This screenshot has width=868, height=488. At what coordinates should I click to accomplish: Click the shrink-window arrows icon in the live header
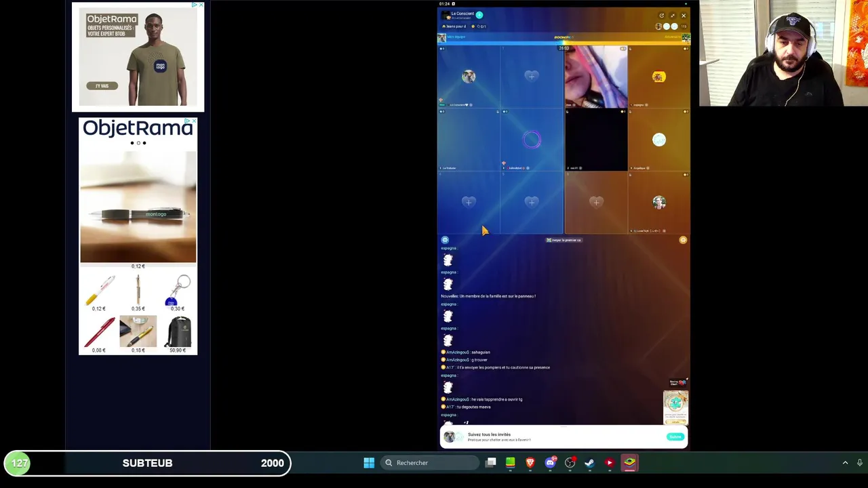(672, 16)
